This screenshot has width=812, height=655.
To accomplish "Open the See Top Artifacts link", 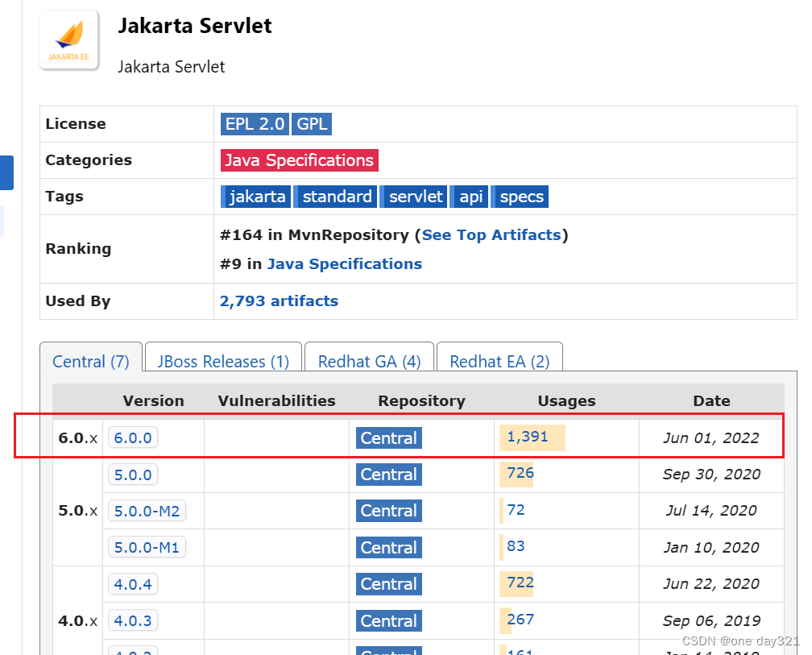I will [x=491, y=235].
